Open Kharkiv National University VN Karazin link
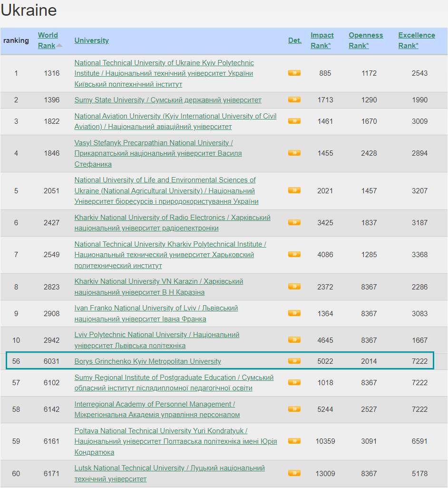 pos(158,281)
